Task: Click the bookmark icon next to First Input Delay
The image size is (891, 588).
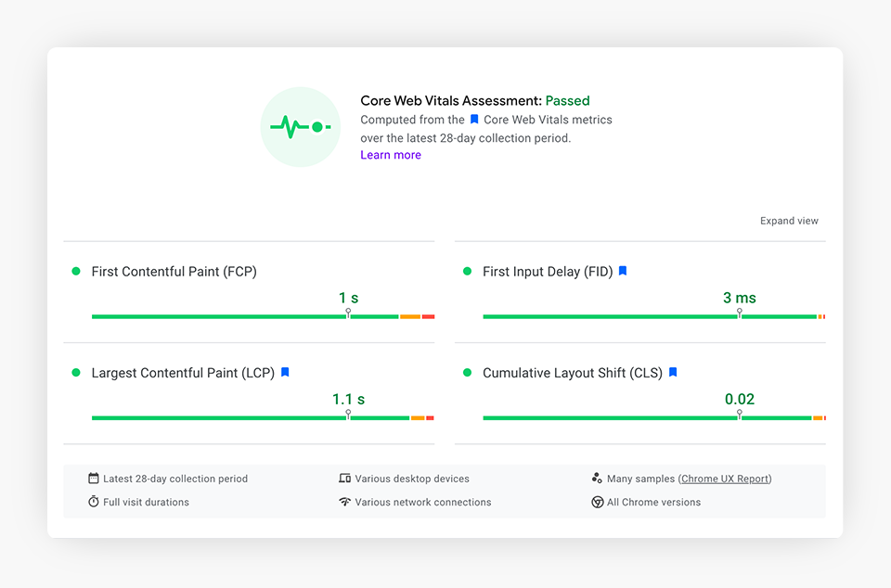Action: click(623, 271)
